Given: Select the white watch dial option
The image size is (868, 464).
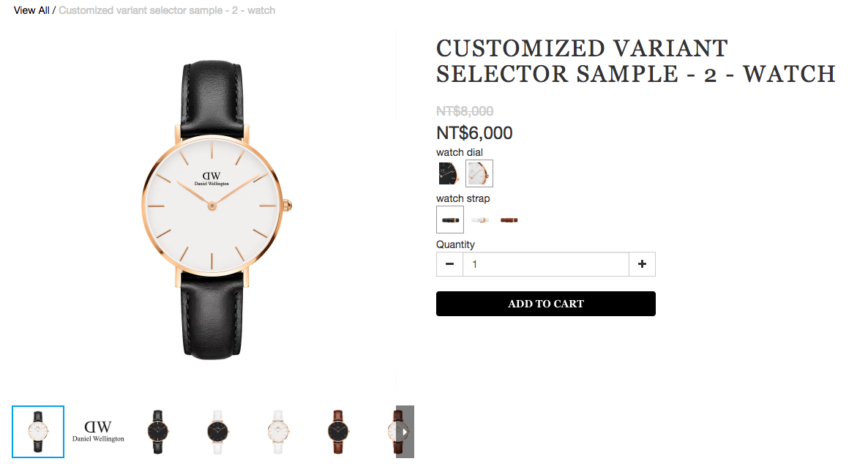Looking at the screenshot, I should 479,173.
